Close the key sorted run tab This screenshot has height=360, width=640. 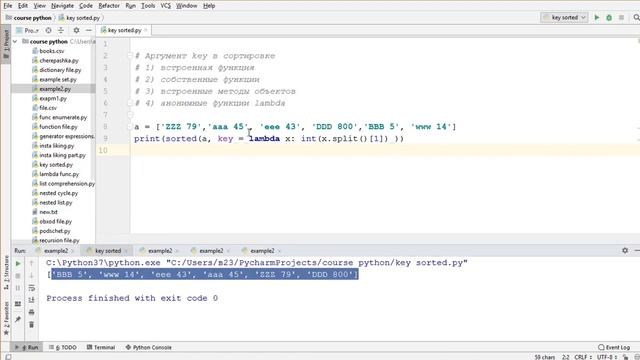(x=126, y=251)
